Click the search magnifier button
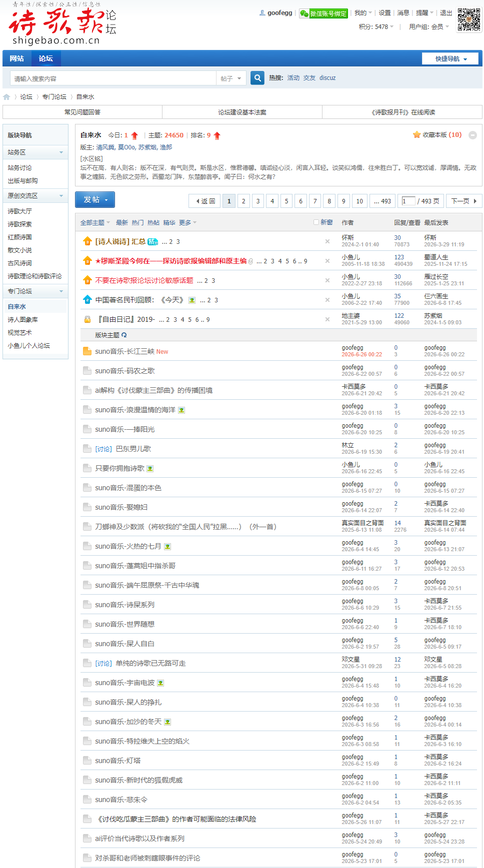Viewport: 484px width, 868px height. [257, 78]
